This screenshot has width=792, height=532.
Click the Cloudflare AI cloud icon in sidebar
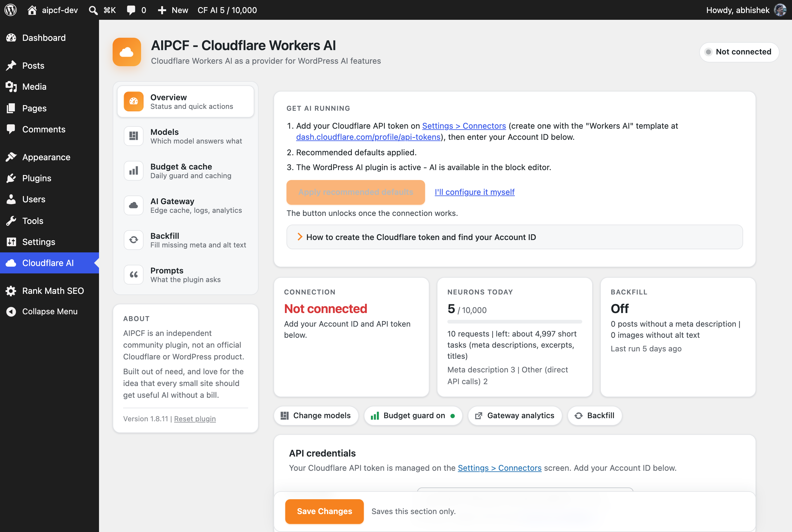(x=11, y=263)
